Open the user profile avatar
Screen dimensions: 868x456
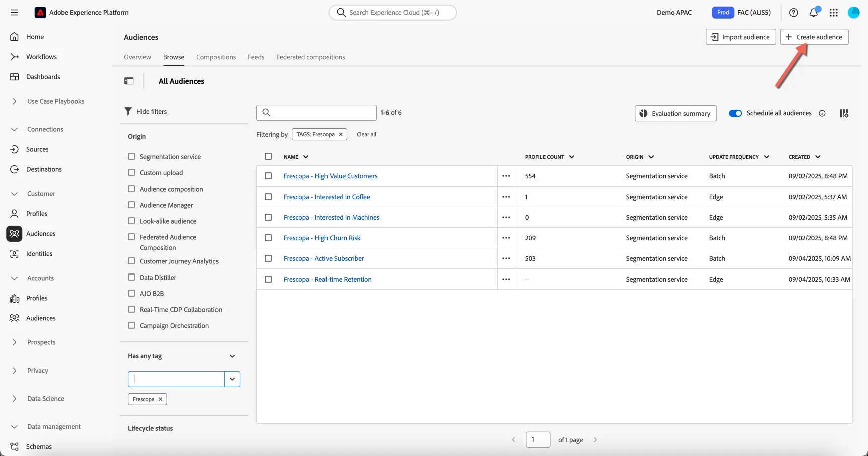click(x=853, y=12)
